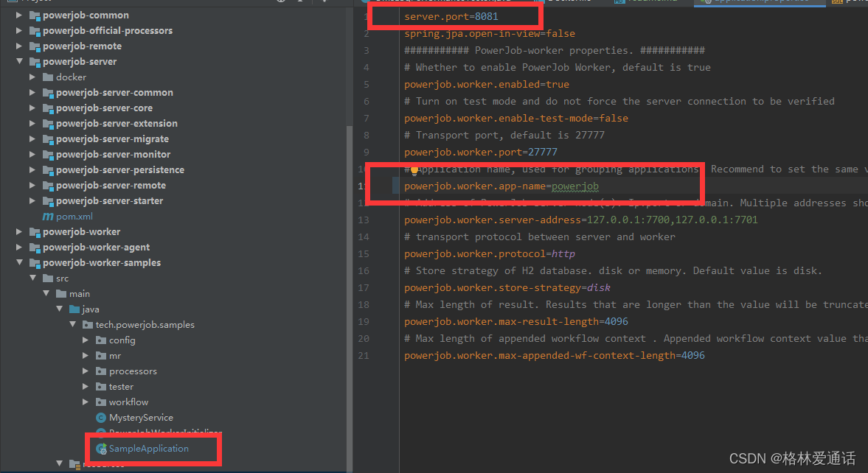
Task: Expand the workflow package
Action: (x=86, y=402)
